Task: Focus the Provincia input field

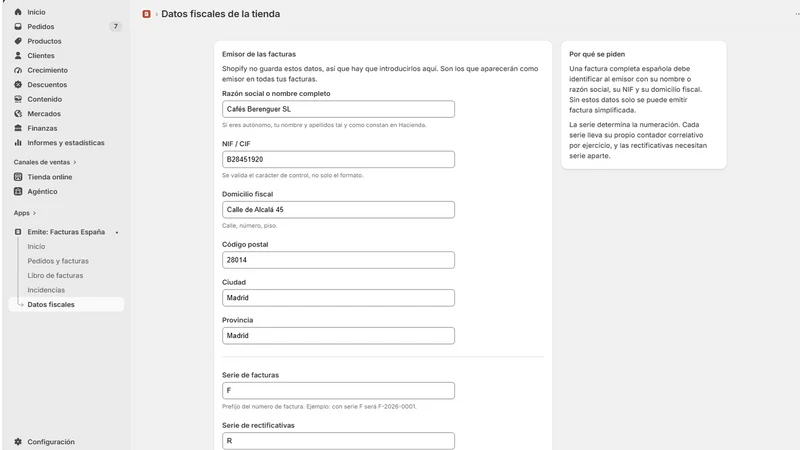Action: click(338, 336)
